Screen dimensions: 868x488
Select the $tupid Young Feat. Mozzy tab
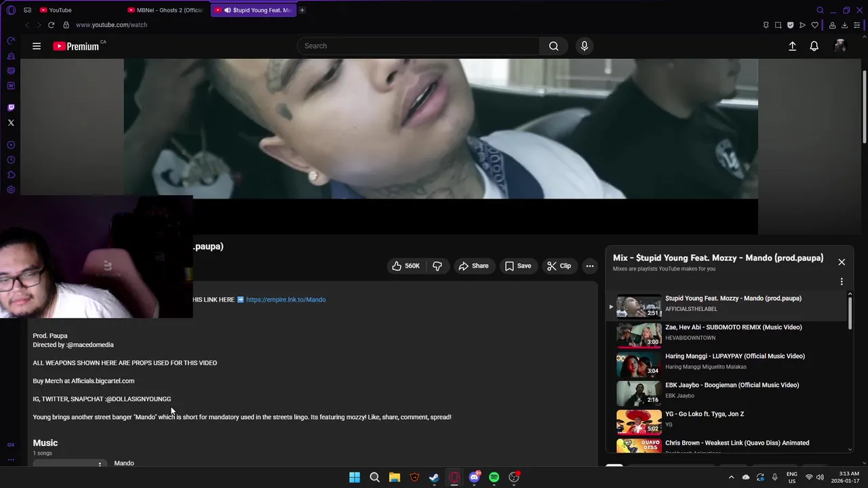254,10
